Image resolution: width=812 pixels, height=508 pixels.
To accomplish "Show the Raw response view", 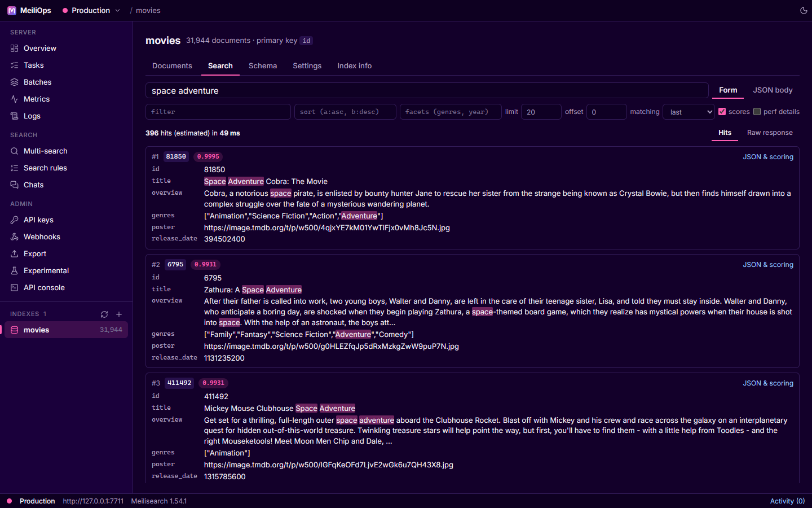I will [x=770, y=133].
